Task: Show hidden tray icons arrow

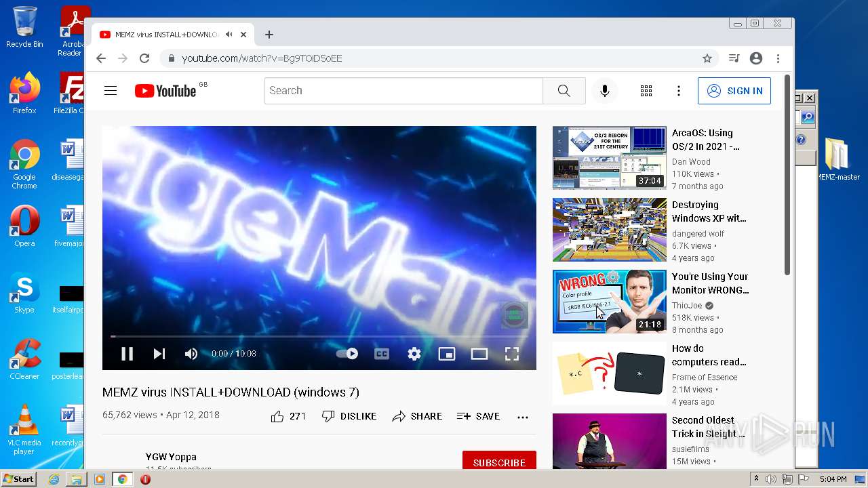Action: point(756,479)
